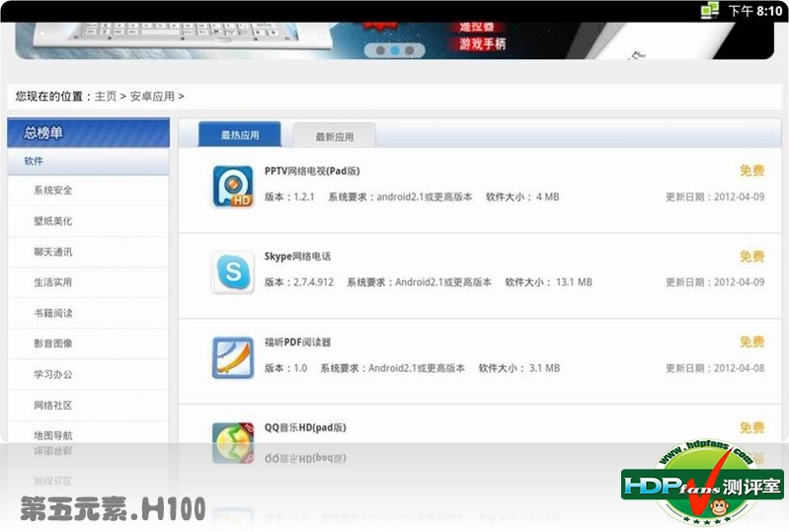Open the PPTV HD app icon
The image size is (789, 532).
click(232, 187)
